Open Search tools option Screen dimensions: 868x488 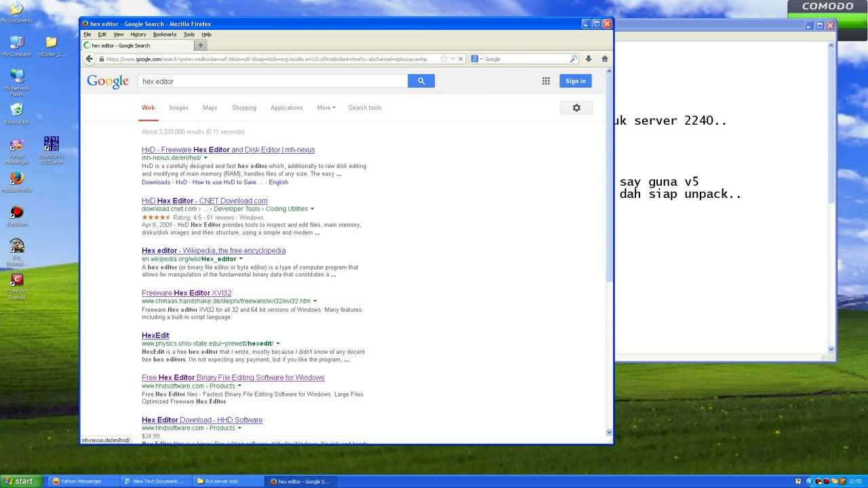(365, 108)
